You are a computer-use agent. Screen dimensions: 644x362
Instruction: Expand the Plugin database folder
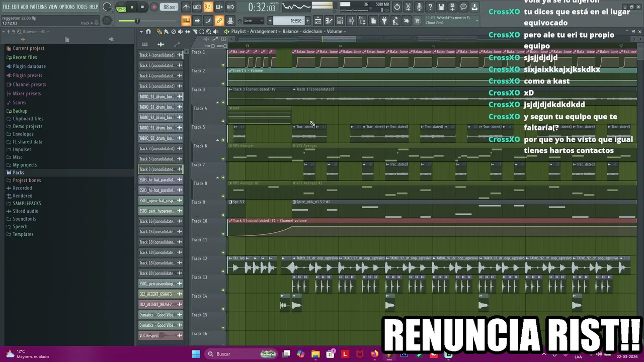[x=29, y=66]
